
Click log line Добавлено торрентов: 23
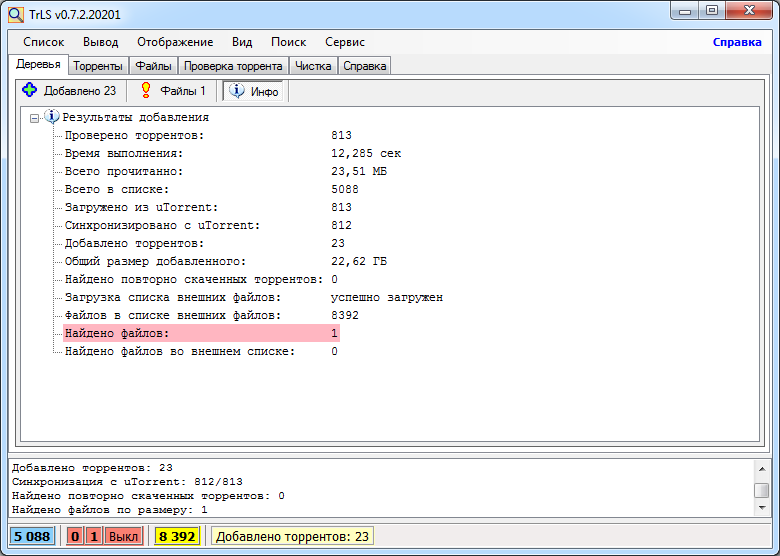click(92, 467)
